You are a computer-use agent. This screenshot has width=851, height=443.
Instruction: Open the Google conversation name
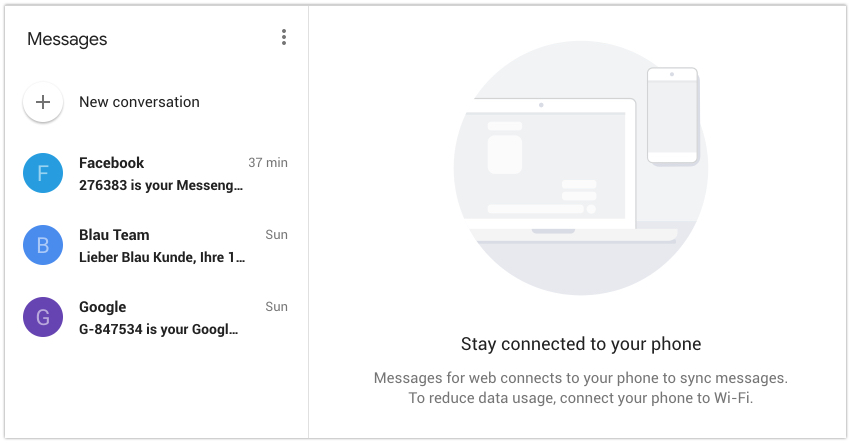point(102,307)
